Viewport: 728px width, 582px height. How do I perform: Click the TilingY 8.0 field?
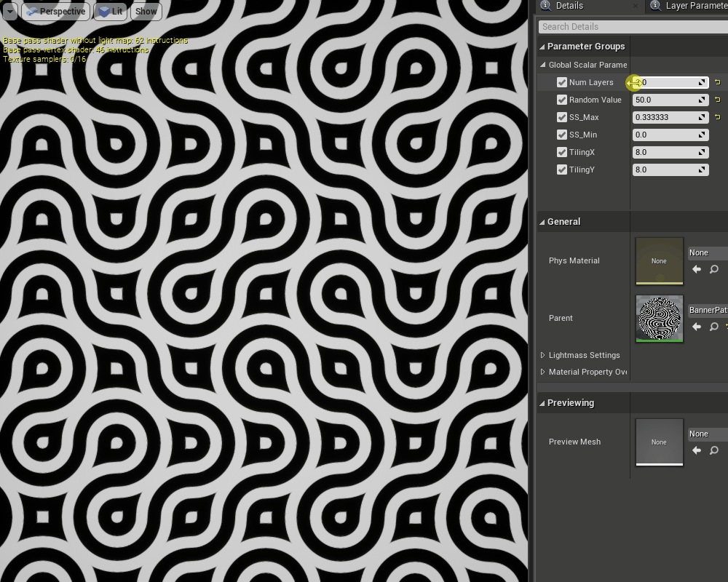tap(670, 170)
